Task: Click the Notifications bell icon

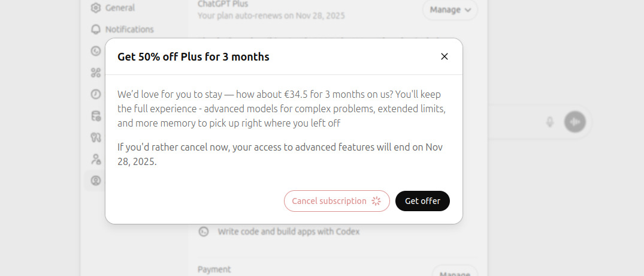Action: pyautogui.click(x=96, y=29)
